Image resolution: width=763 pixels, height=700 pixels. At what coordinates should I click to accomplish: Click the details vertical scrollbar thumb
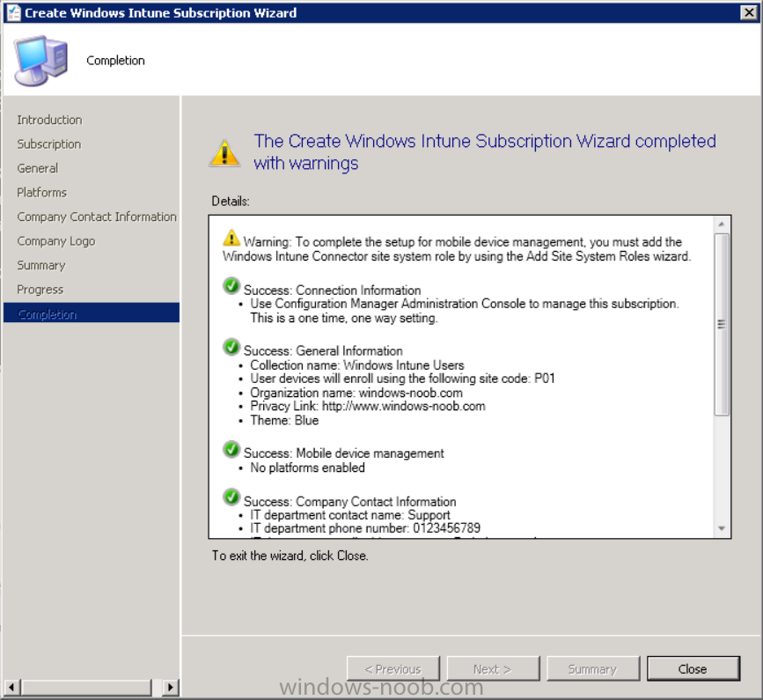point(722,324)
